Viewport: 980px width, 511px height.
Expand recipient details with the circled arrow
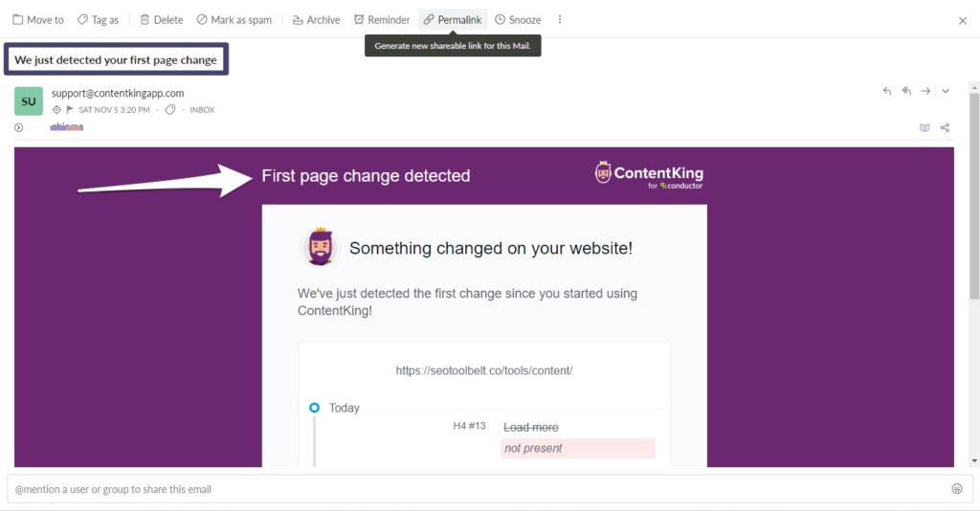pyautogui.click(x=19, y=127)
